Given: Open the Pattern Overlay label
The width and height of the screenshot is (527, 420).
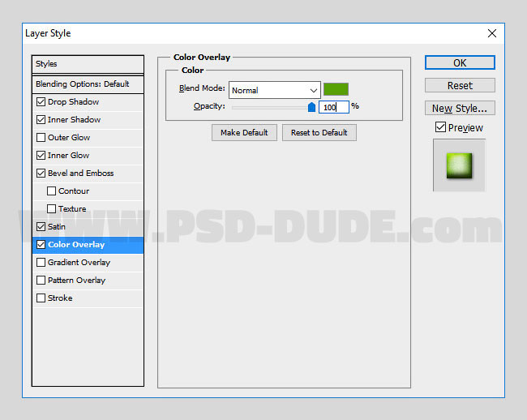Looking at the screenshot, I should click(77, 280).
